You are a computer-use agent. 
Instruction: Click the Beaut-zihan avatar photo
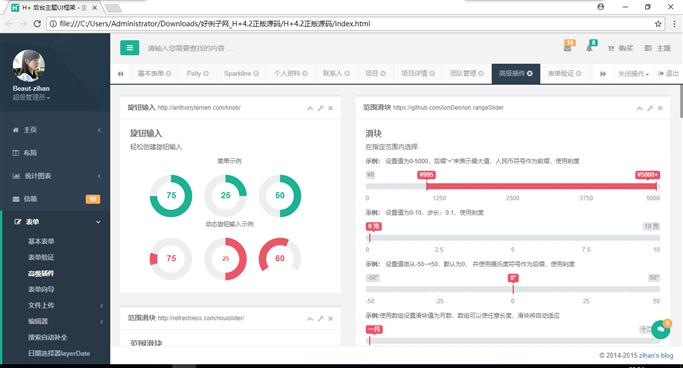click(29, 66)
